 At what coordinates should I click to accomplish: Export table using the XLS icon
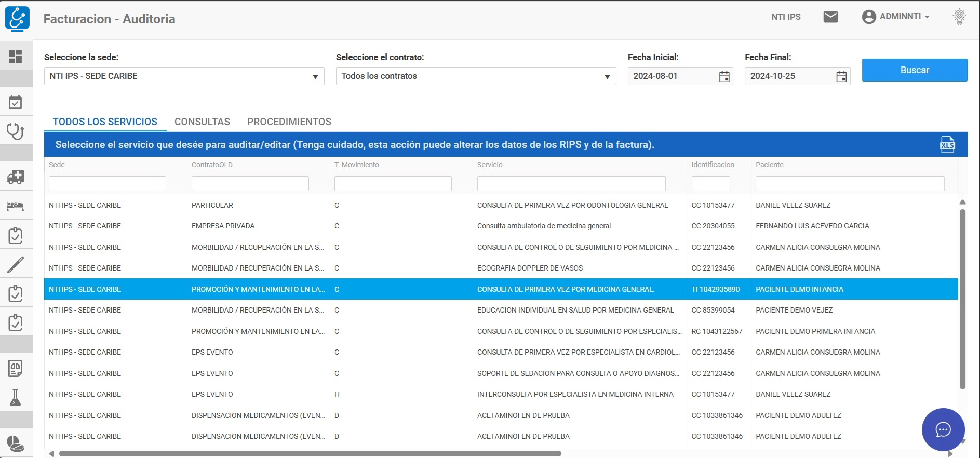[x=947, y=145]
